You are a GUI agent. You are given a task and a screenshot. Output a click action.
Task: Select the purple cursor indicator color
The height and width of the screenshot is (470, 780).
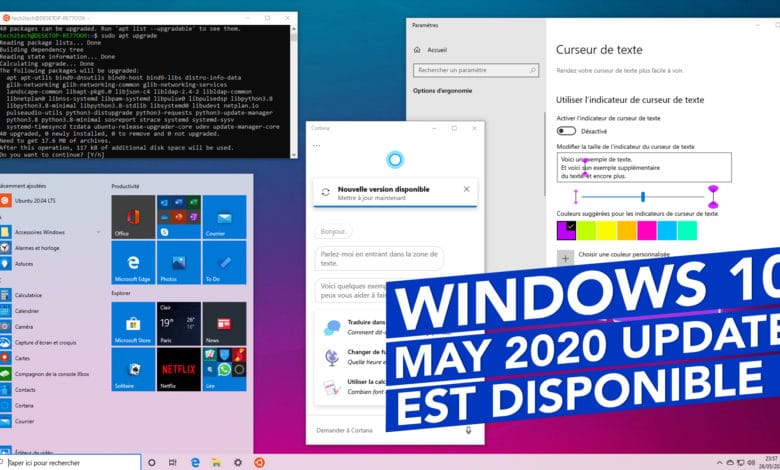[x=566, y=231]
